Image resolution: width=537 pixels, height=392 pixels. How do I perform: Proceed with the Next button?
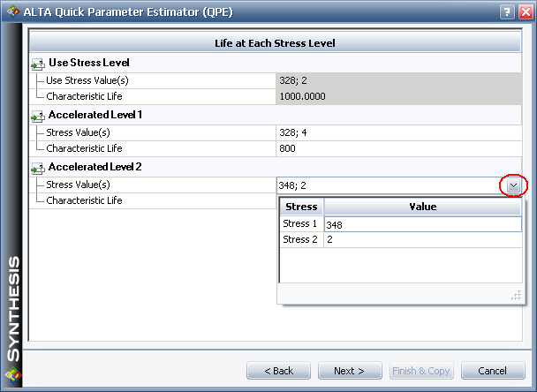point(350,371)
